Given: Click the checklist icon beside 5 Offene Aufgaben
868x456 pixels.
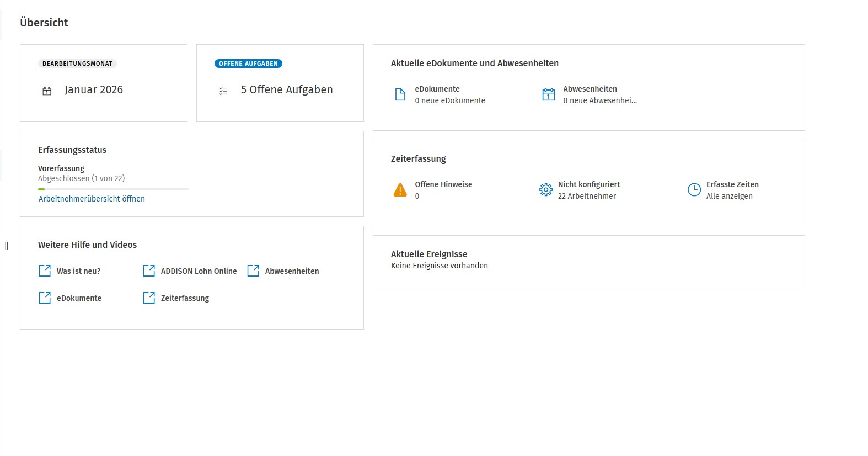Looking at the screenshot, I should (x=223, y=91).
